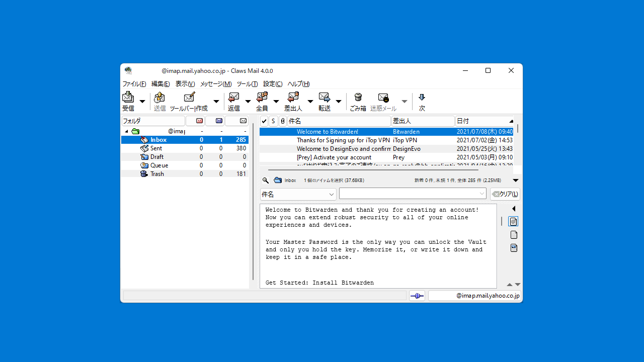Toggle quick search magnifier icon
This screenshot has height=362, width=644.
tap(266, 180)
